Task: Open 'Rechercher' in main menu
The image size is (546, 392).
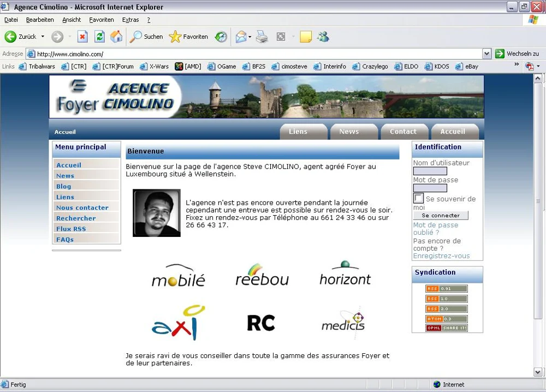Action: [x=86, y=218]
